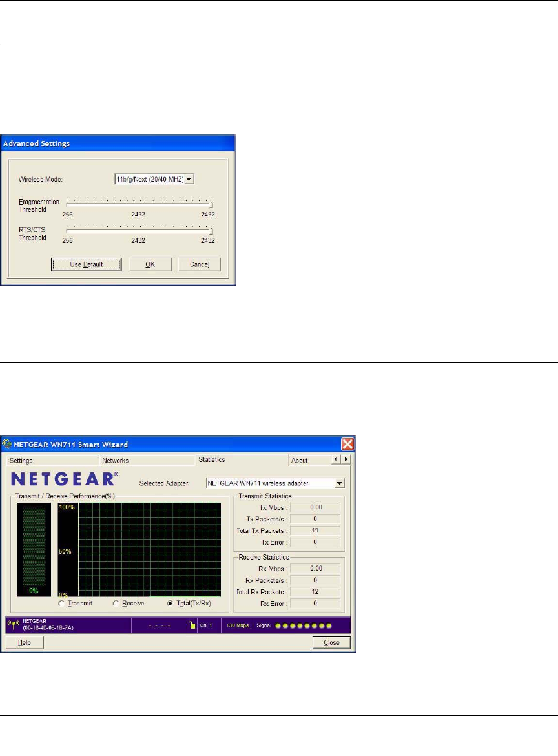Image resolution: width=558 pixels, height=756 pixels.
Task: Click the security lock status icon
Action: point(192,625)
